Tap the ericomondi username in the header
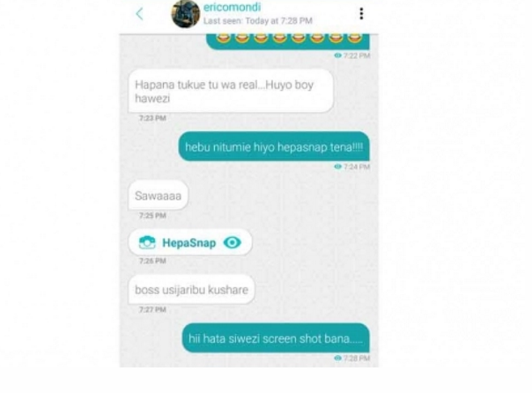This screenshot has width=532, height=393. (232, 7)
